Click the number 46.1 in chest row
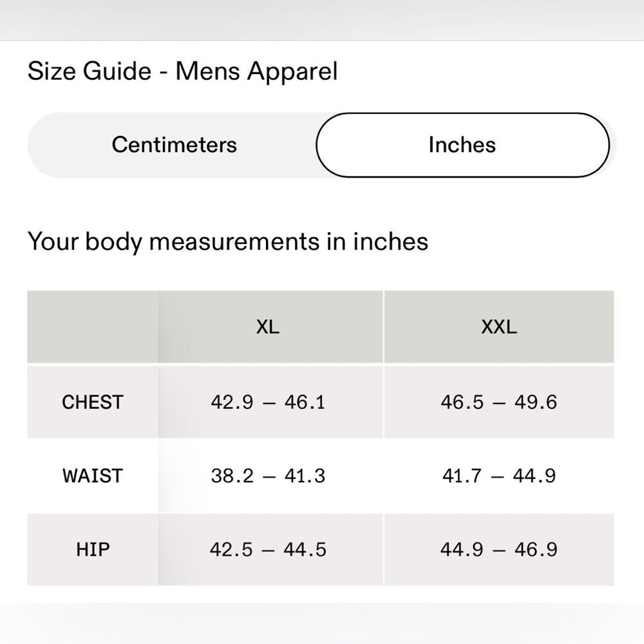Image resolution: width=644 pixels, height=644 pixels. pyautogui.click(x=305, y=402)
